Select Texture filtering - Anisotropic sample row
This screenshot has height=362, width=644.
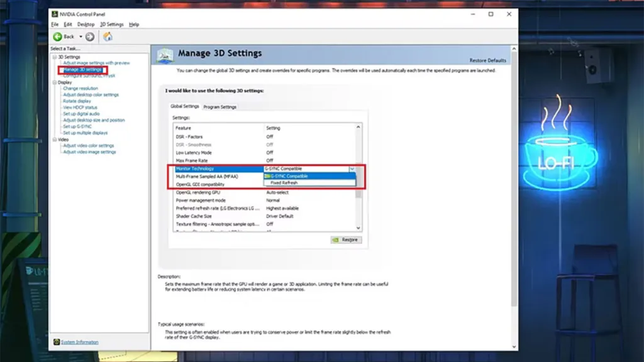coord(265,224)
